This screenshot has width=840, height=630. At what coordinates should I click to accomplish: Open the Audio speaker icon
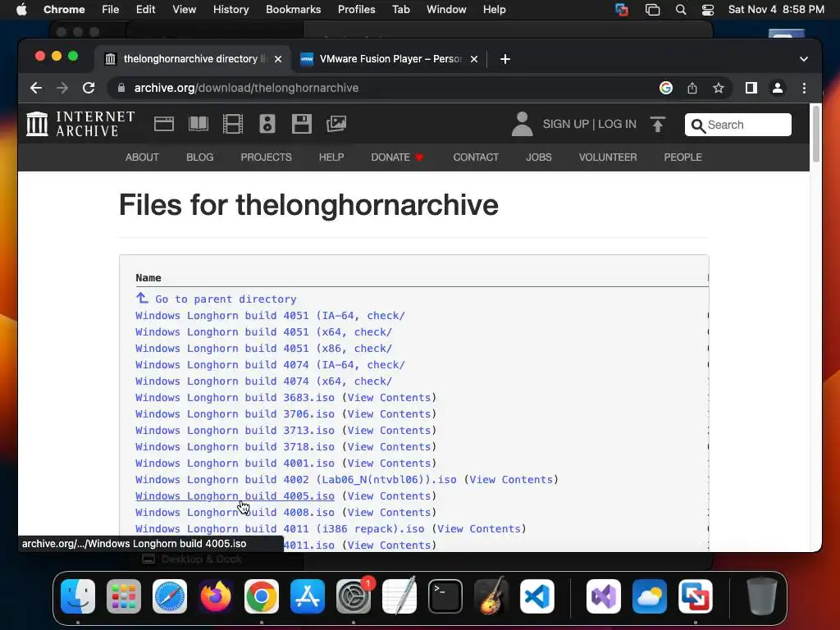[x=267, y=124]
